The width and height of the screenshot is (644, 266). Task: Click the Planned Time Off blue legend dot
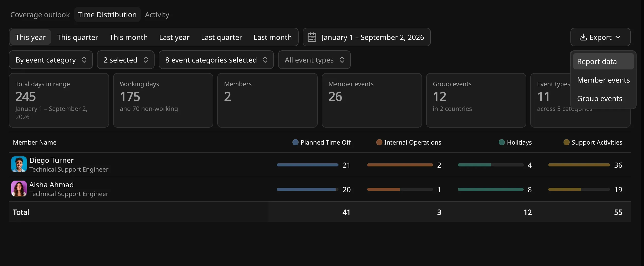pyautogui.click(x=296, y=142)
